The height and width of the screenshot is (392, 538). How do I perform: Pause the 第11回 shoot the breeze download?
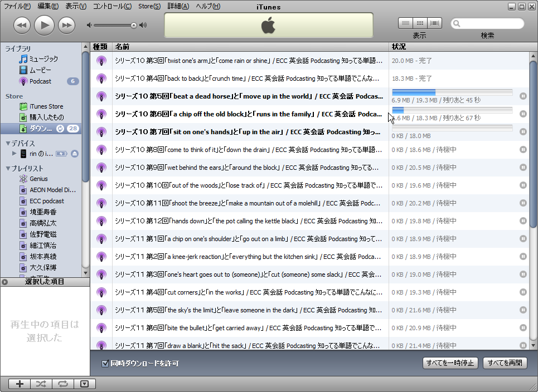pos(523,203)
